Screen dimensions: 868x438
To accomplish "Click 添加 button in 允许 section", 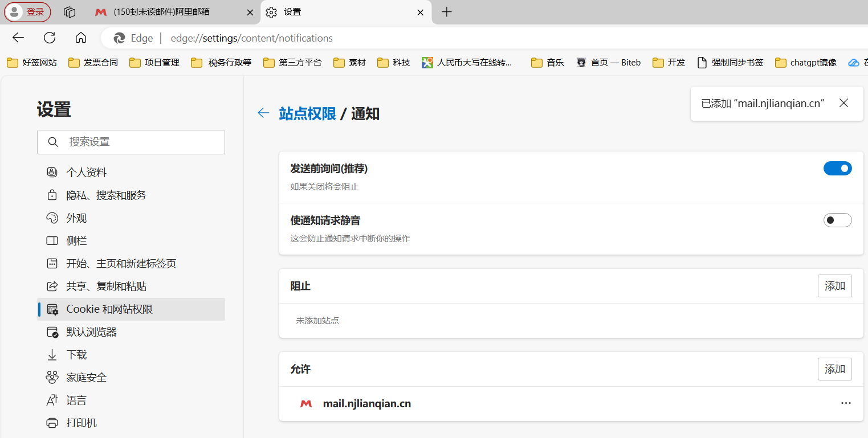I will 834,369.
